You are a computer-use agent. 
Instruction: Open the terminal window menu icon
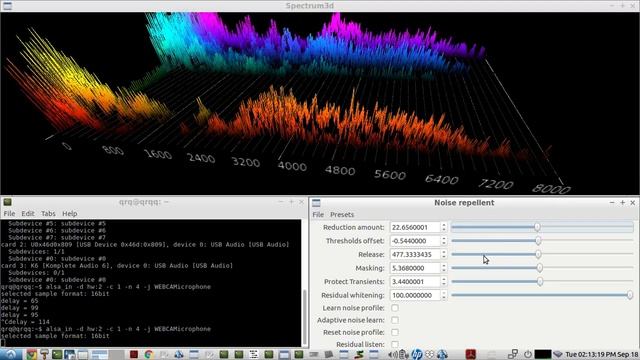tap(7, 202)
